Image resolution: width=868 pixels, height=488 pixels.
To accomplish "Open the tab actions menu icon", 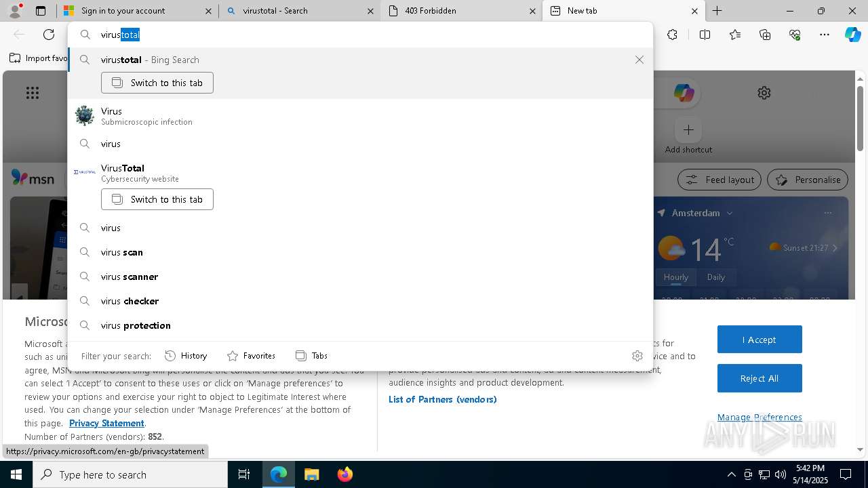I will click(x=41, y=11).
